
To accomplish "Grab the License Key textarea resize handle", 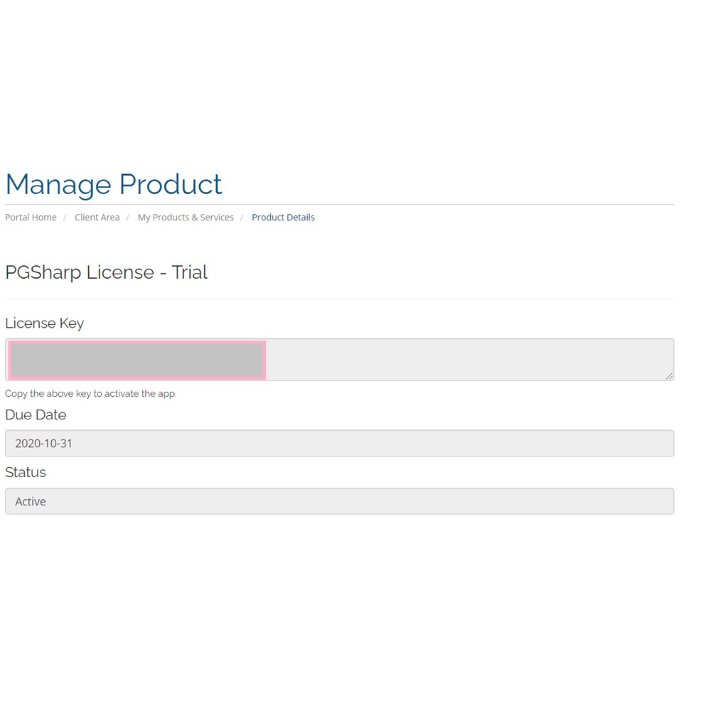I will [669, 376].
